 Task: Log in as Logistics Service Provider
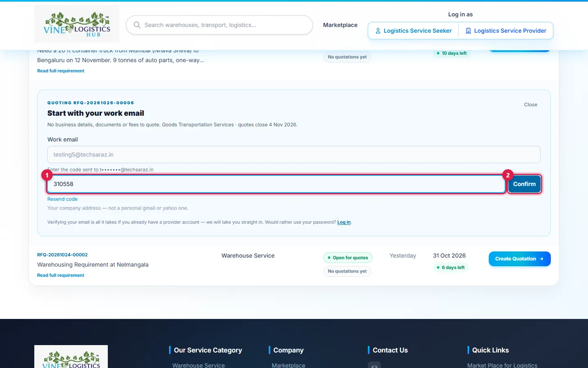506,31
